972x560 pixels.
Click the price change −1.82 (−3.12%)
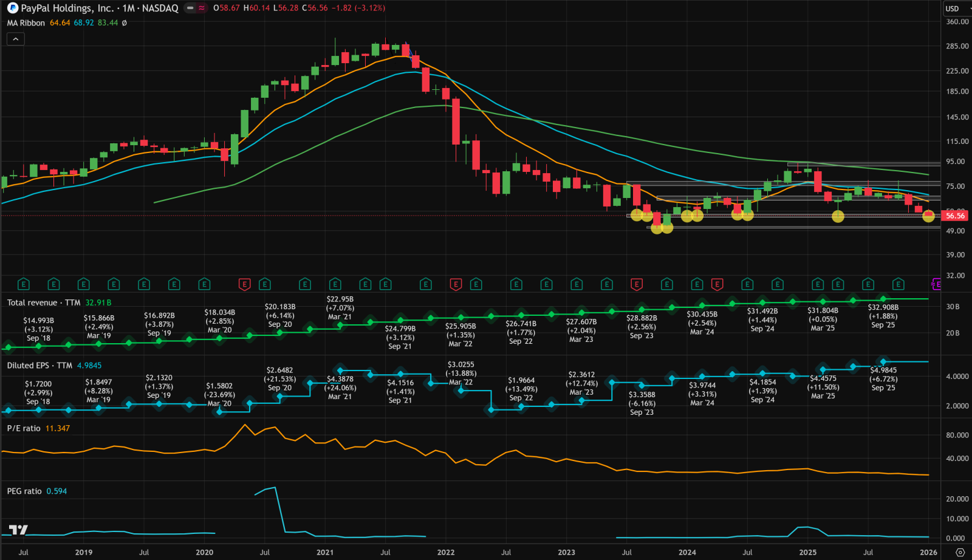[358, 9]
